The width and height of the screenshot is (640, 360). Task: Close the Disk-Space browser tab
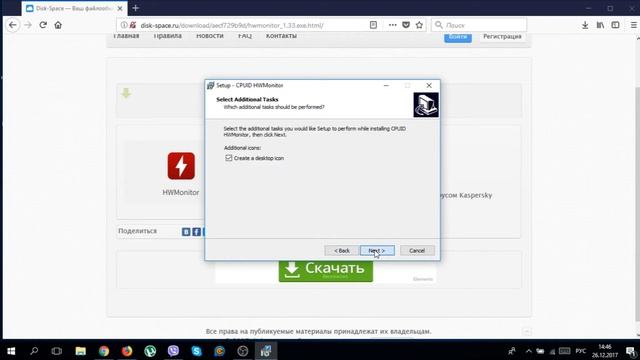click(120, 8)
